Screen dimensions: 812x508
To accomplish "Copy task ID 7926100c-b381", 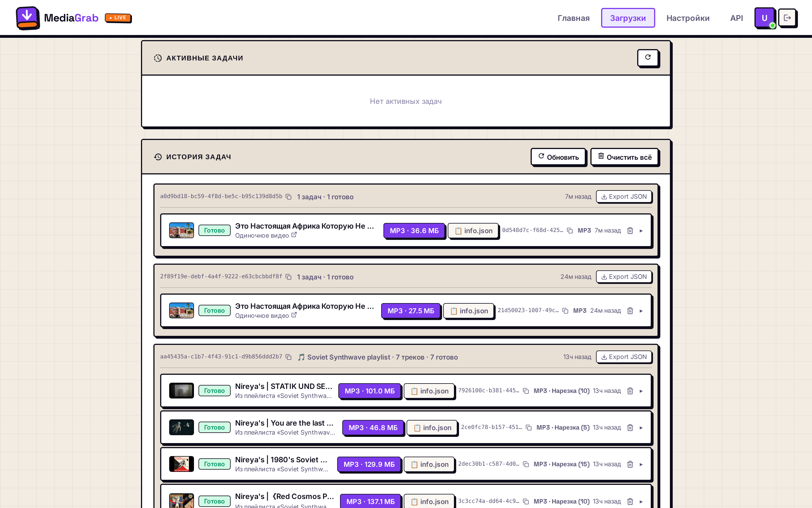I will coord(526,391).
